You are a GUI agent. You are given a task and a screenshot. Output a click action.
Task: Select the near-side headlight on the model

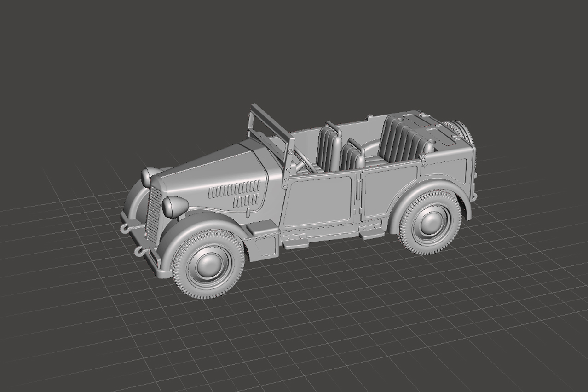pos(175,206)
